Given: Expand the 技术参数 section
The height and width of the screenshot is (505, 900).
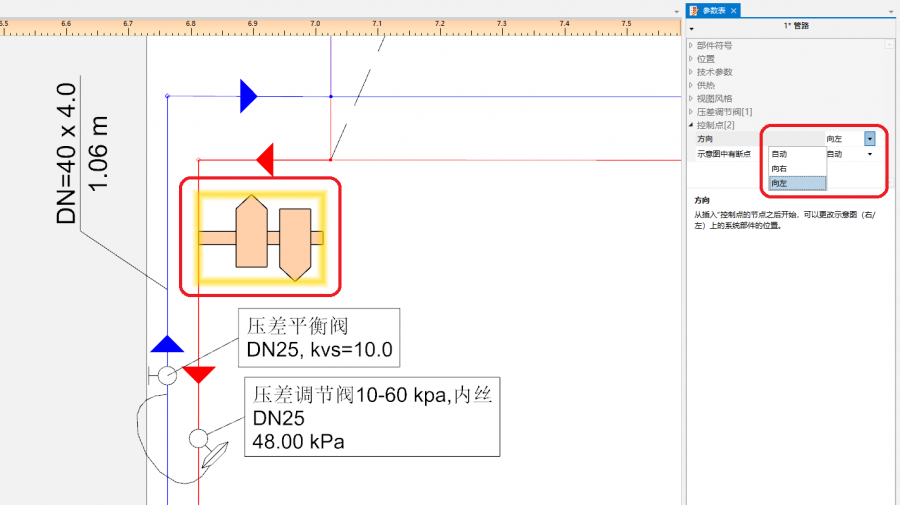Looking at the screenshot, I should 691,72.
